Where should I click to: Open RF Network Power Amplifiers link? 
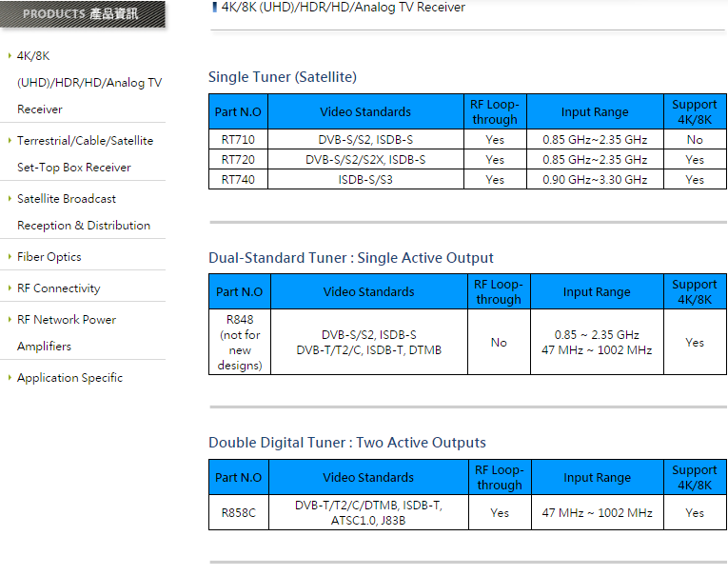click(67, 332)
